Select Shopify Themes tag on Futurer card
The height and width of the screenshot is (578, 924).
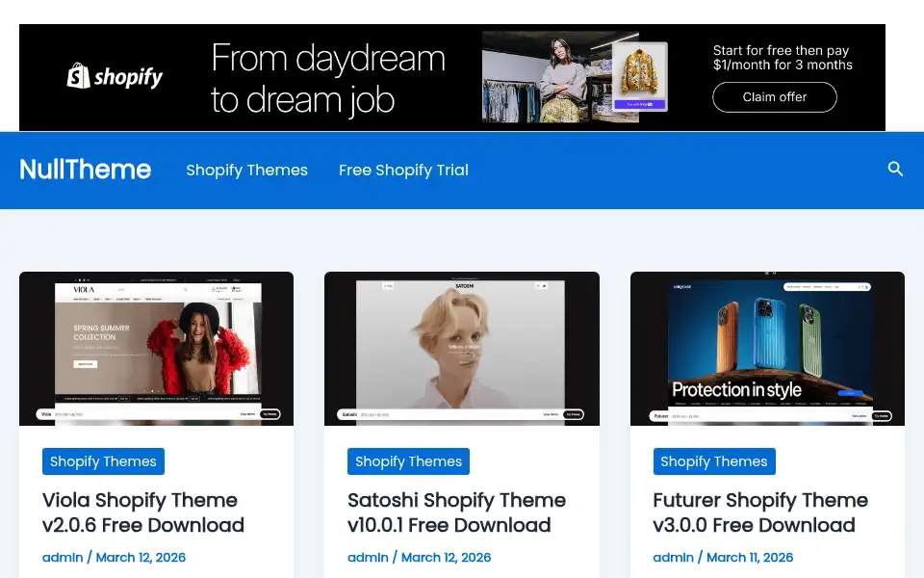click(714, 461)
